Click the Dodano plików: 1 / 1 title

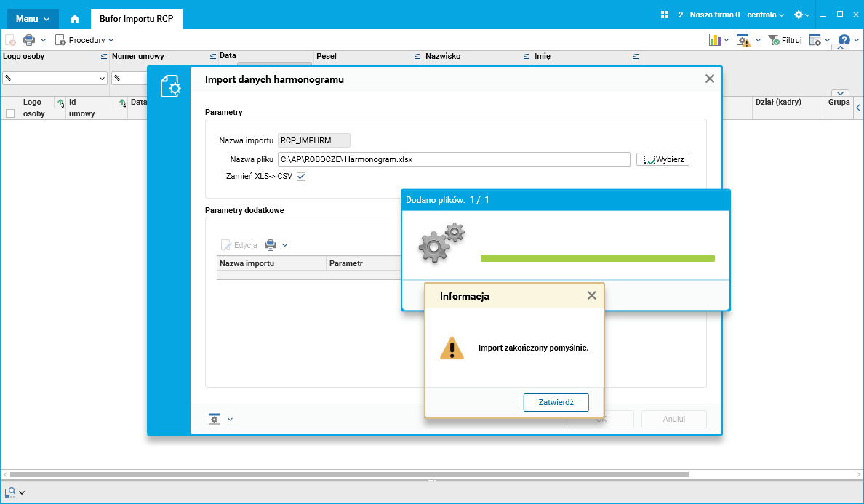click(447, 200)
